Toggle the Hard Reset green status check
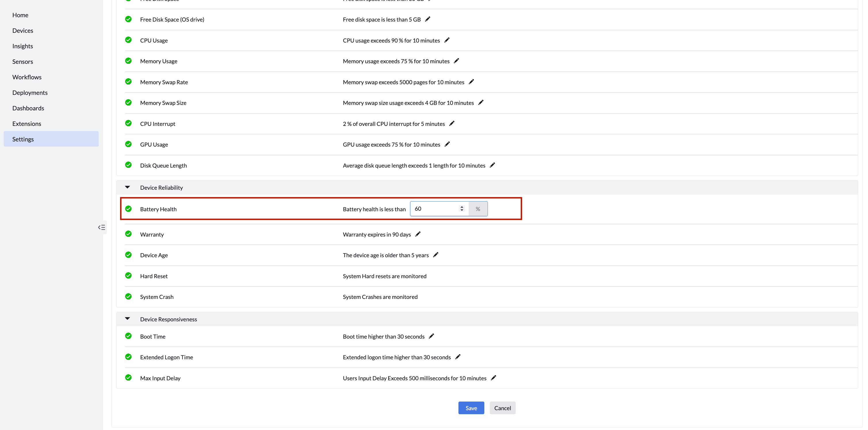 (128, 275)
